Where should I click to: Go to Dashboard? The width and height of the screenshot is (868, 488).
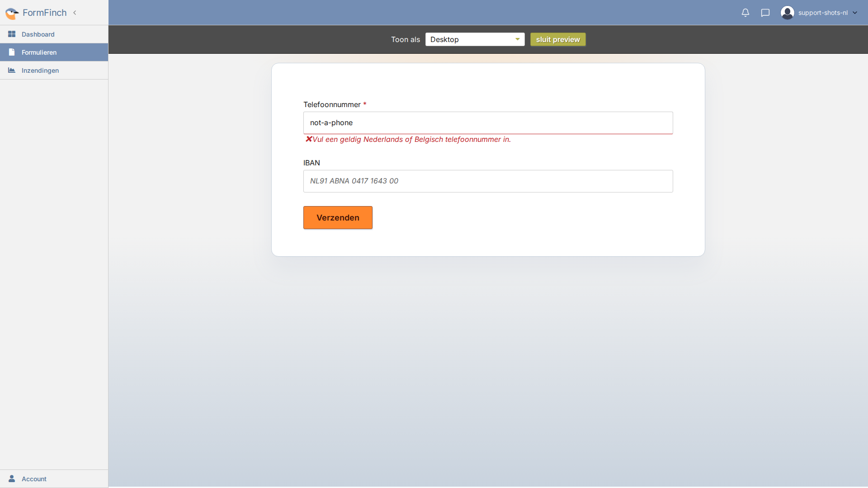[x=54, y=34]
